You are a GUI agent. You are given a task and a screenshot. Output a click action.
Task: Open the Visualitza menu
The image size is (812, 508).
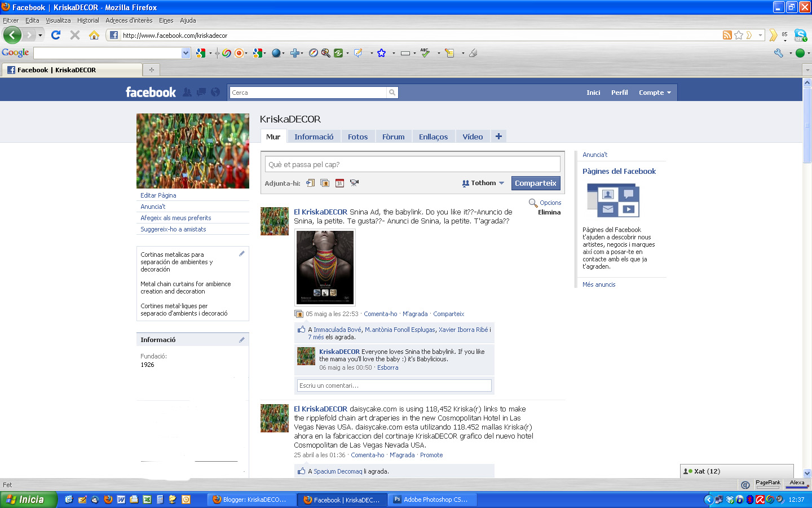pyautogui.click(x=58, y=20)
